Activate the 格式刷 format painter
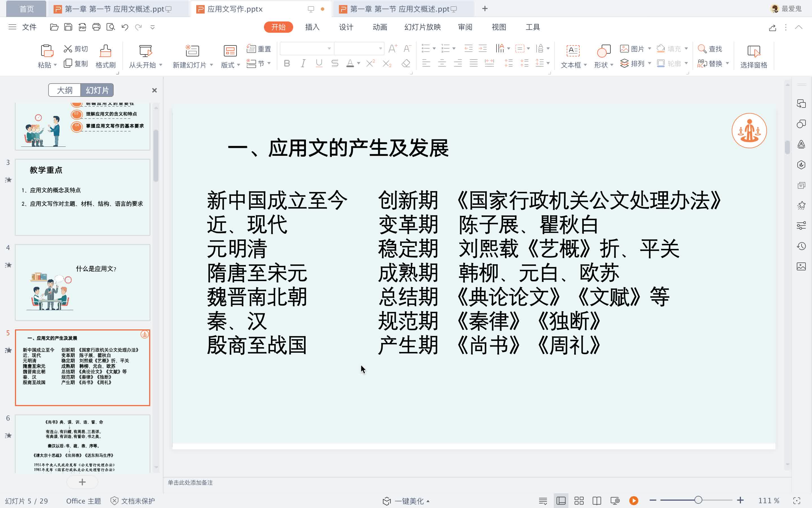 (x=105, y=56)
